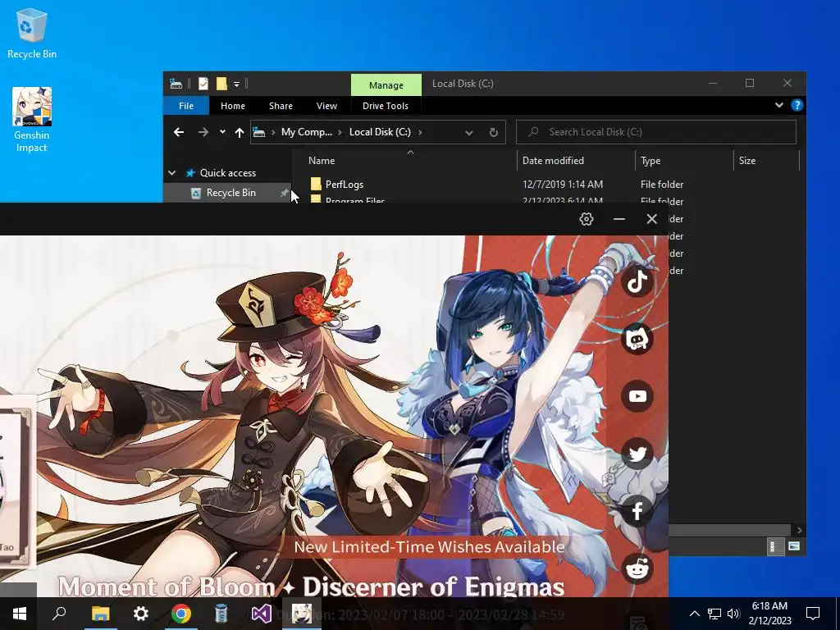This screenshot has height=630, width=840.
Task: Click the Properties quick access toolbar icon
Action: pyautogui.click(x=203, y=84)
